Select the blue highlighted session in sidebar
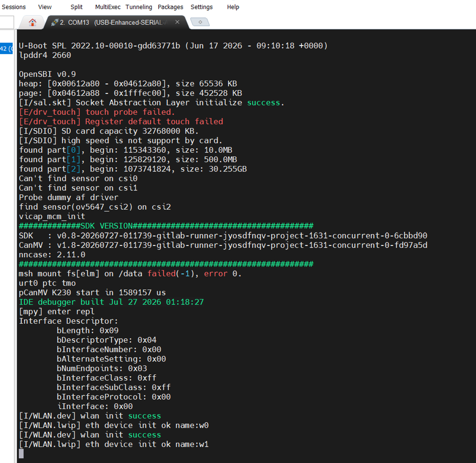476x463 pixels. (6, 49)
